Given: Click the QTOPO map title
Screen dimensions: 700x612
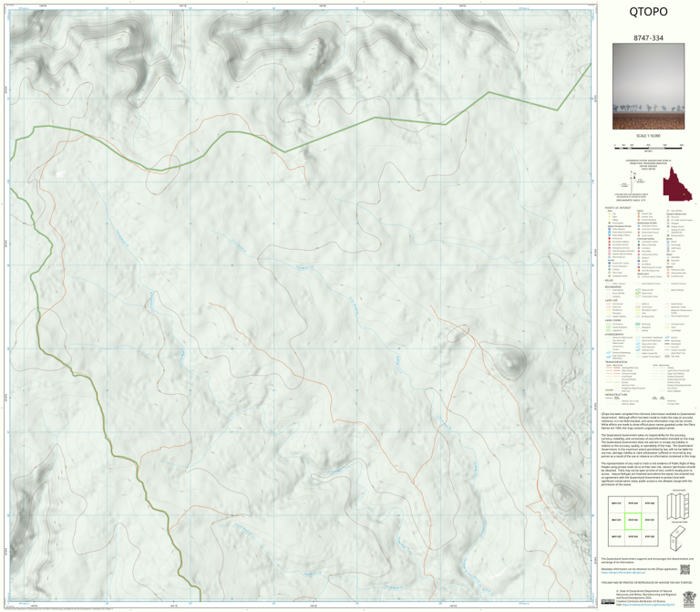Looking at the screenshot, I should 648,12.
